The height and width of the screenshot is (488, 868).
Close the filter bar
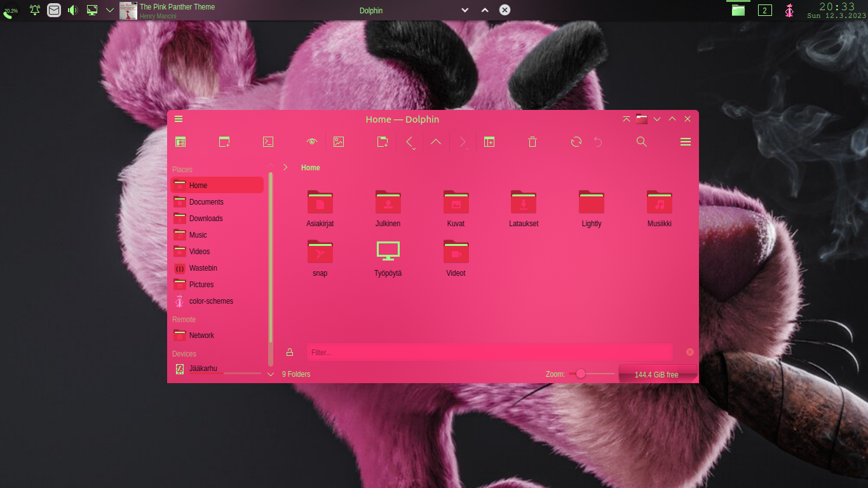tap(690, 352)
